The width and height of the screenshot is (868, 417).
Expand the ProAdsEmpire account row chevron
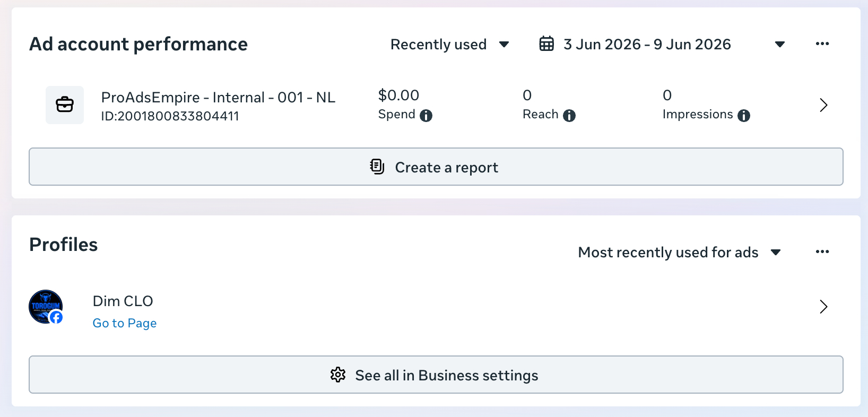[x=823, y=105]
